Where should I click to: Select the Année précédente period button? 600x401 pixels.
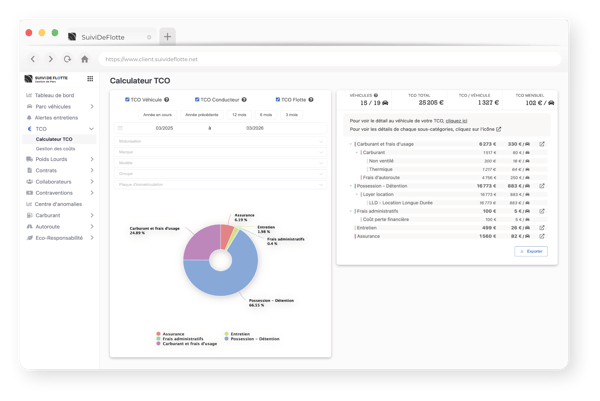coord(202,115)
